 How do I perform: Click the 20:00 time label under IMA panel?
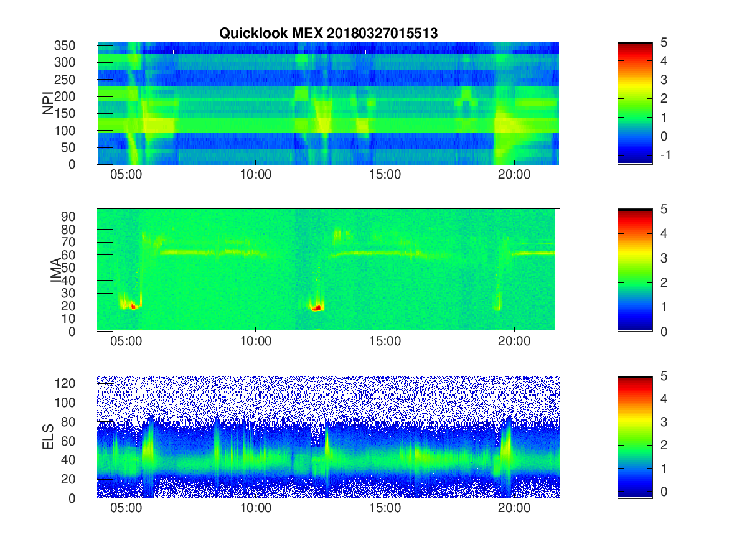tap(514, 342)
